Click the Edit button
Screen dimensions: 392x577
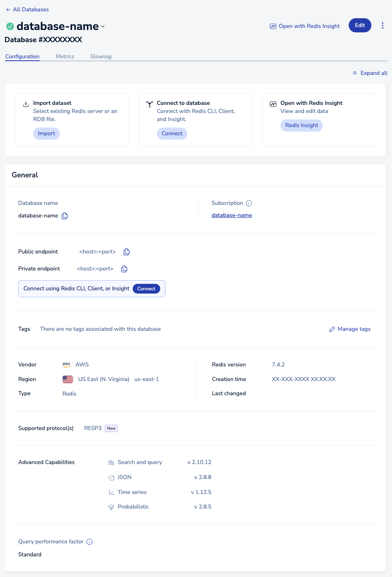coord(360,26)
